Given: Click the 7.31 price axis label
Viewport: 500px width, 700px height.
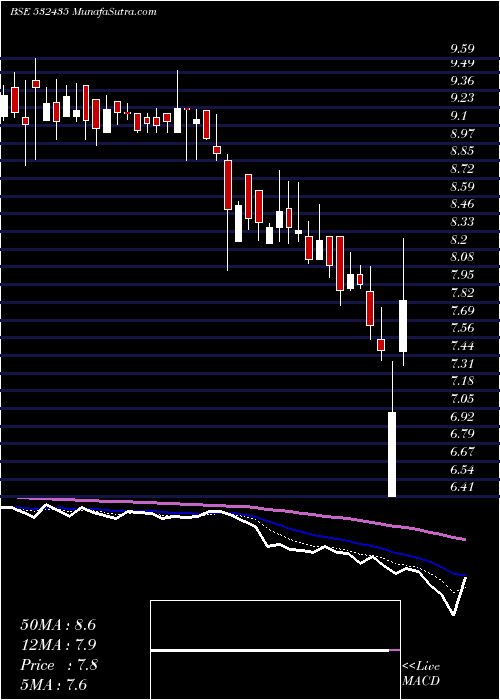Looking at the screenshot, I should (x=462, y=363).
